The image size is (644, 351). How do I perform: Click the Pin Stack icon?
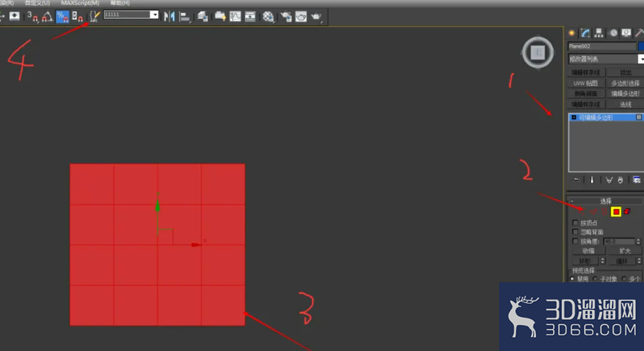[576, 179]
